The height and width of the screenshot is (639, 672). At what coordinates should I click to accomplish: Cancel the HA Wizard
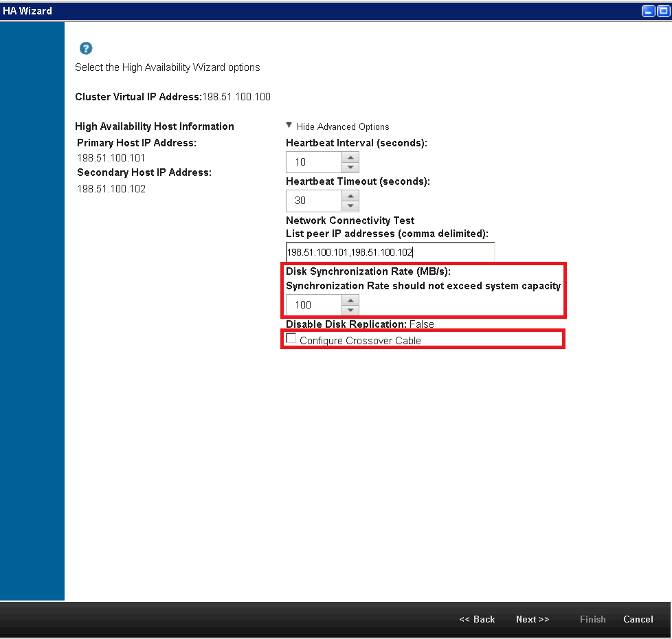(638, 619)
